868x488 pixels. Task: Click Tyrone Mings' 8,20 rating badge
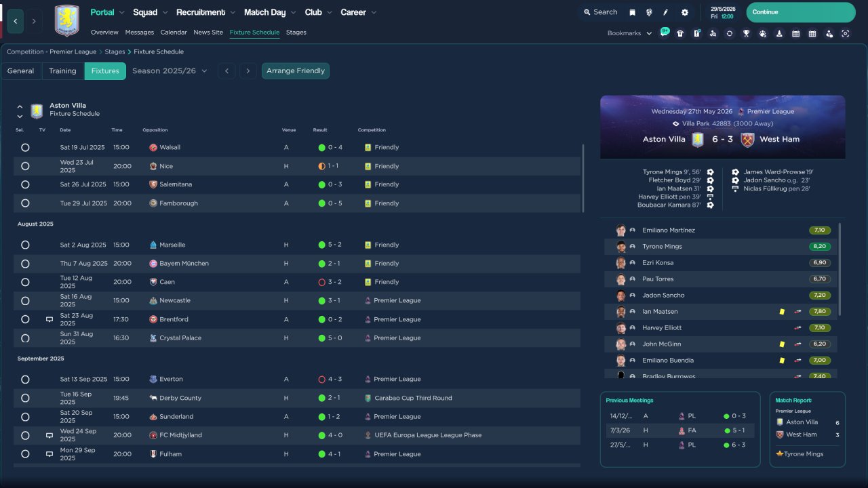pyautogui.click(x=820, y=247)
